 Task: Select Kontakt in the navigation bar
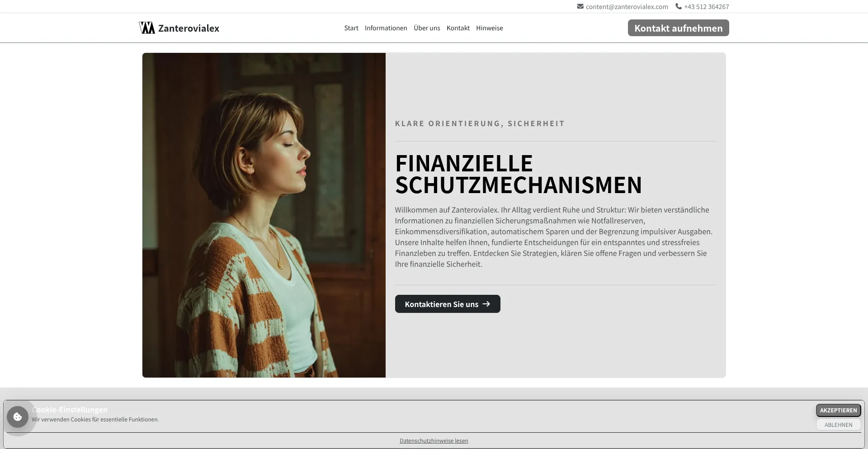coord(458,28)
